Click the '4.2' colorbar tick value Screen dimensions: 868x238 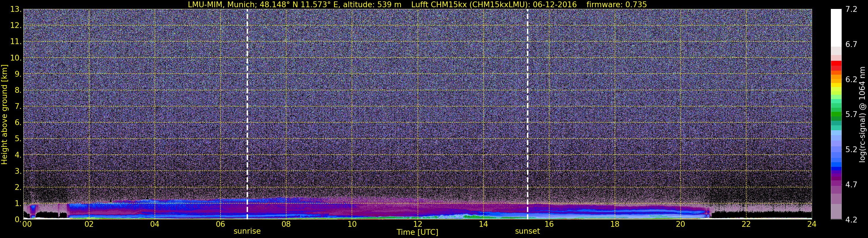[851, 220]
